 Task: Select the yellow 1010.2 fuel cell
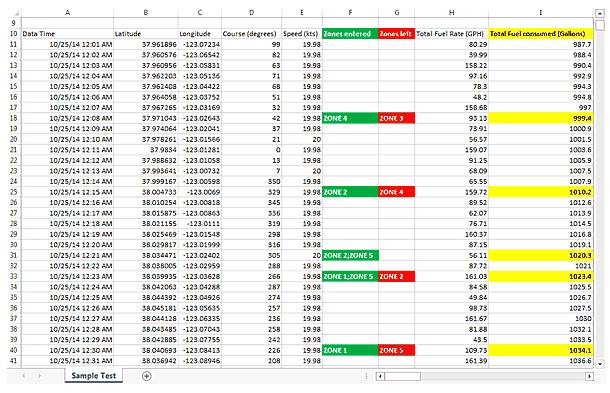pyautogui.click(x=540, y=192)
